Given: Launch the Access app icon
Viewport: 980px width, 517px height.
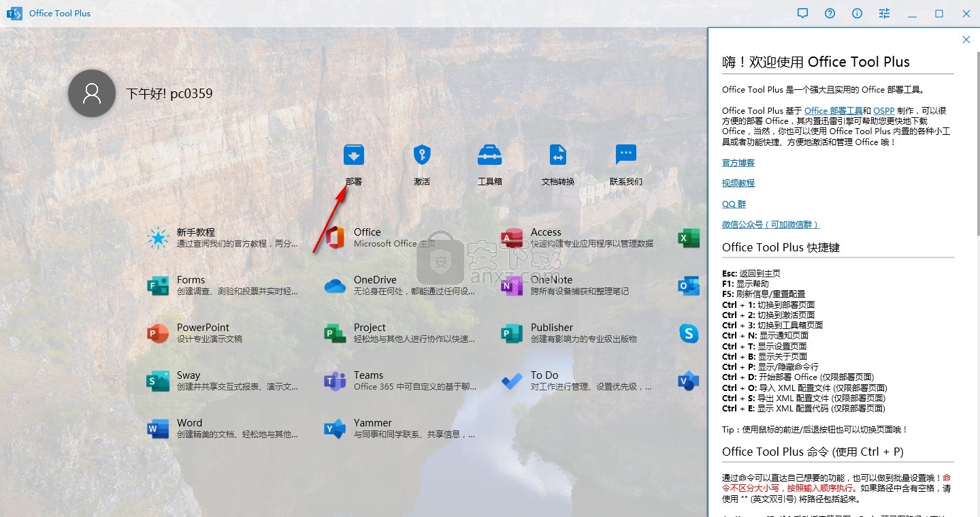Looking at the screenshot, I should point(512,238).
